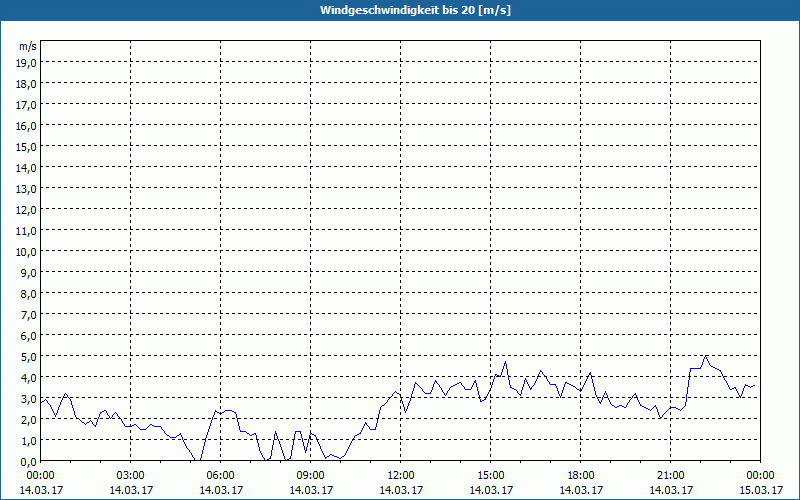Select the '03:00' x-axis time label

pos(131,476)
